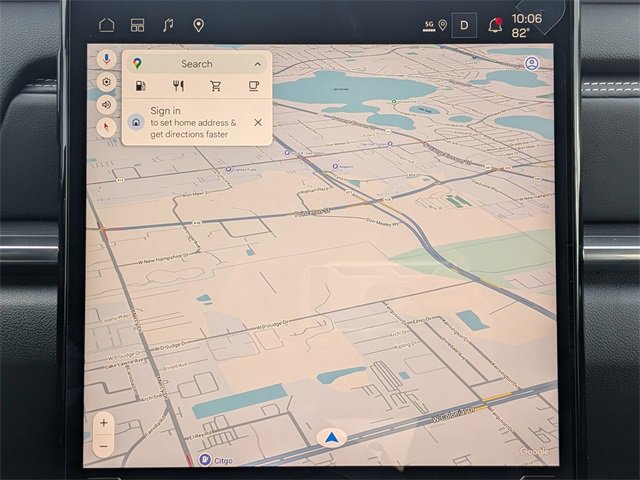Tap the microphone voice search button
640x480 pixels.
(106, 61)
